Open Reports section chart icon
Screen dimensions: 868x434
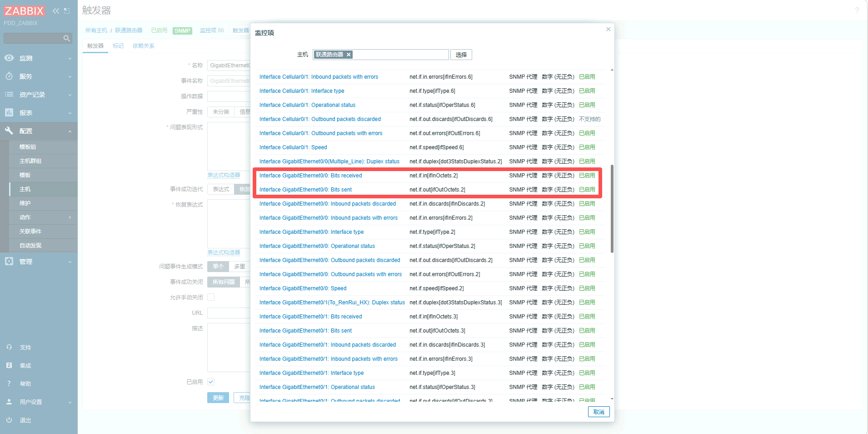(9, 113)
